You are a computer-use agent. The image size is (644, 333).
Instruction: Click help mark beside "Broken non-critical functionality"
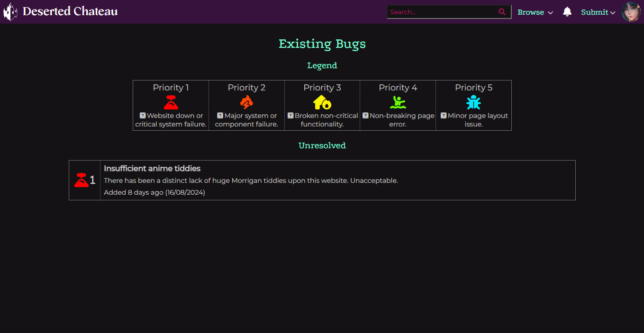pyautogui.click(x=290, y=116)
